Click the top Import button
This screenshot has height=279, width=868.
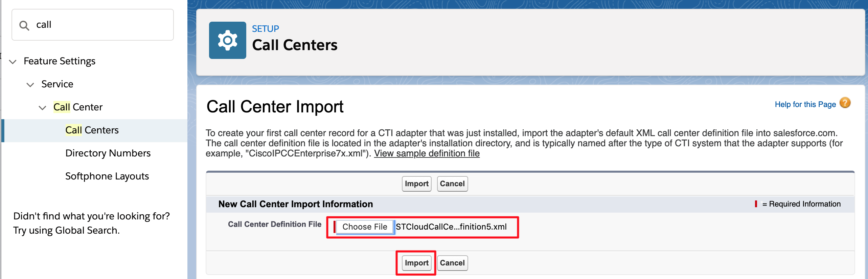click(x=416, y=184)
